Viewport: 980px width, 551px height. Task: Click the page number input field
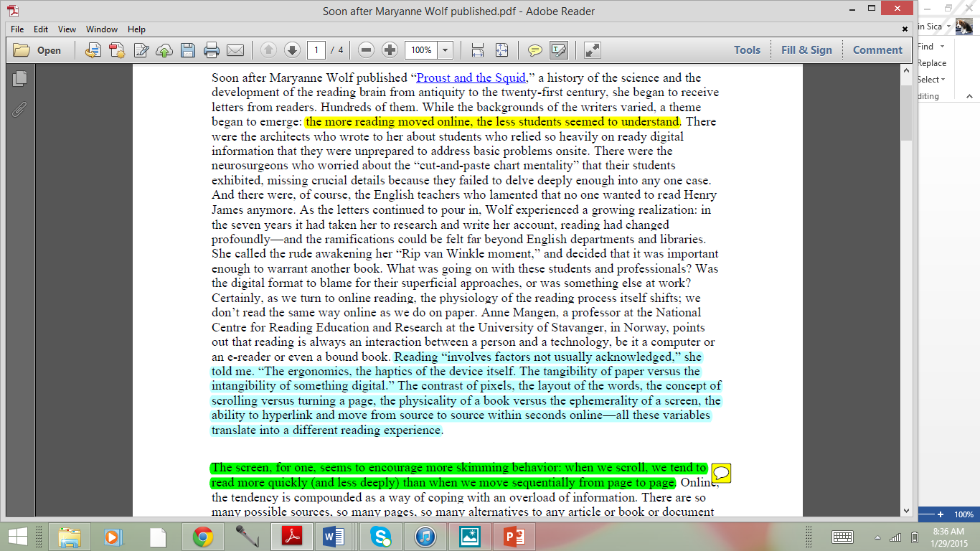point(316,50)
